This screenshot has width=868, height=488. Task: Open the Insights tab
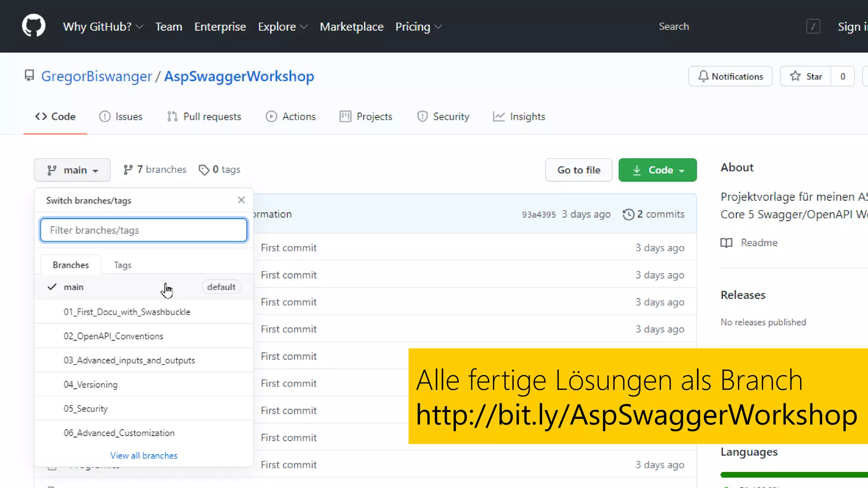coord(519,116)
